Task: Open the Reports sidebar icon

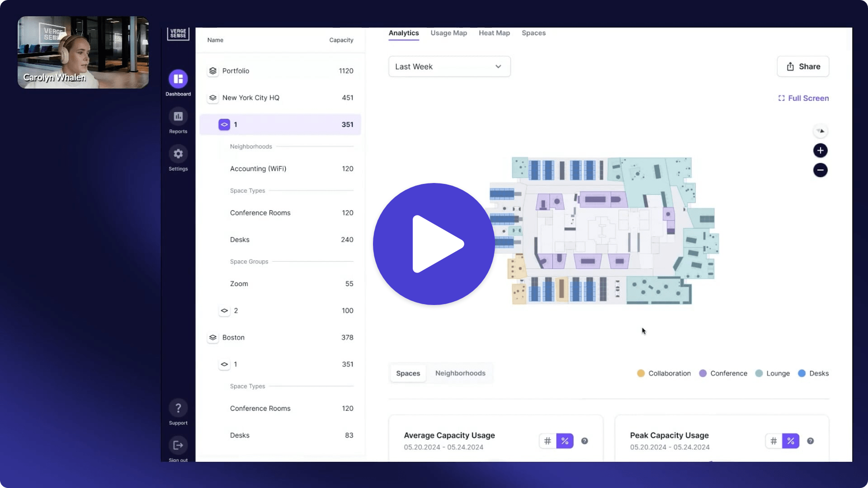Action: [178, 117]
